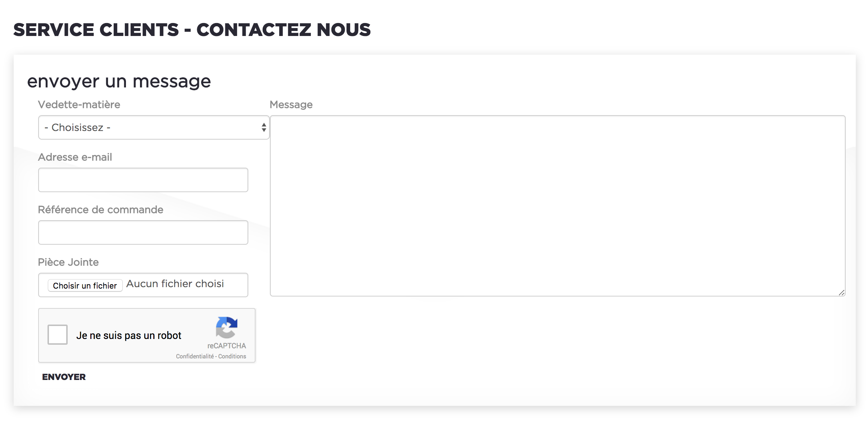Open the Vedette-matière dropdown
868x421 pixels.
154,127
